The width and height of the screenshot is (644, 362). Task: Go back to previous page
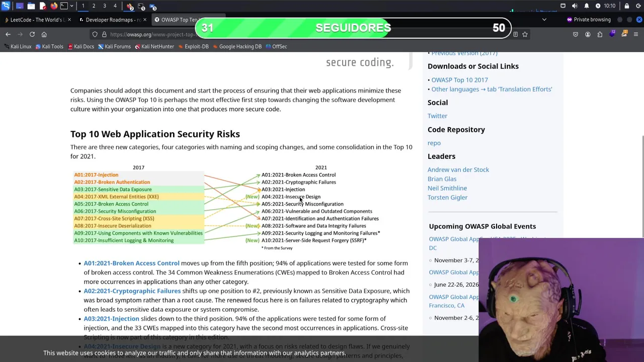pyautogui.click(x=8, y=34)
